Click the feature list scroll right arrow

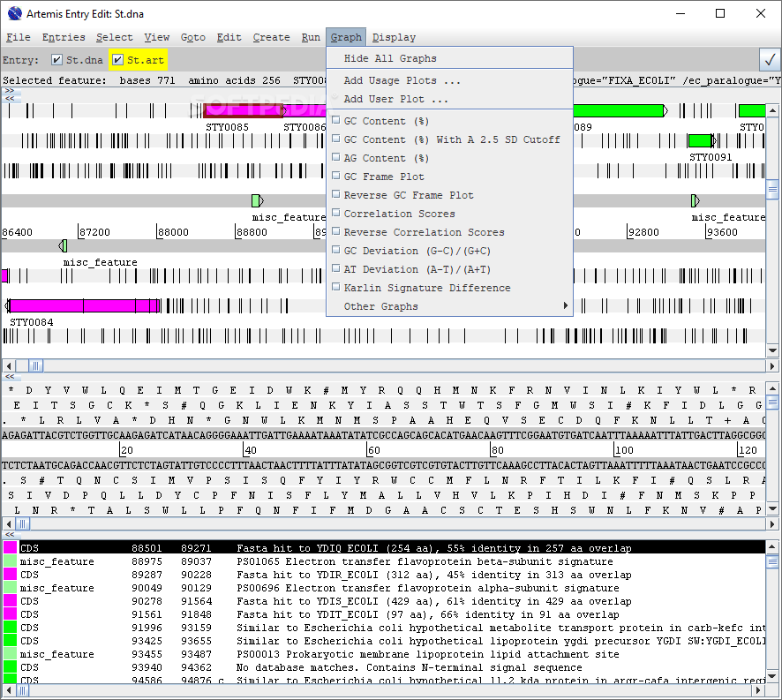click(758, 690)
